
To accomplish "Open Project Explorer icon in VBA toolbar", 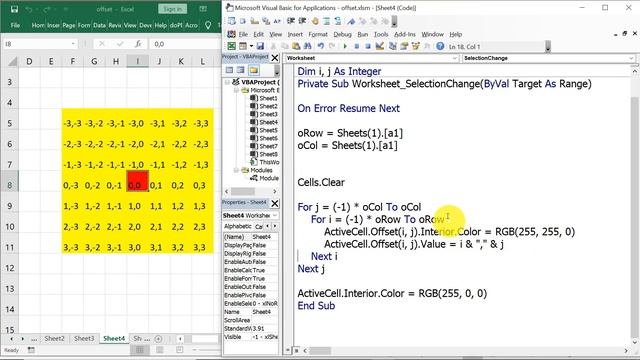I will 393,47.
